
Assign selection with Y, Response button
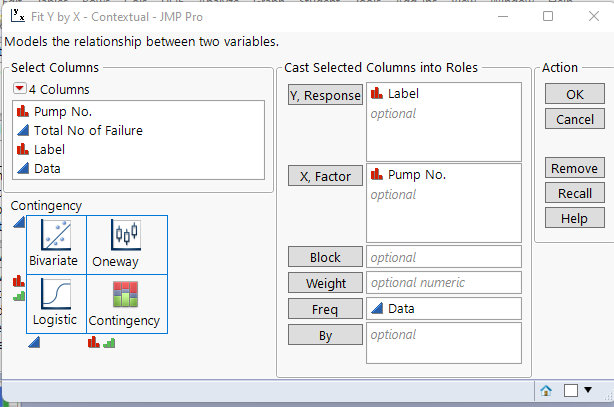[x=325, y=95]
